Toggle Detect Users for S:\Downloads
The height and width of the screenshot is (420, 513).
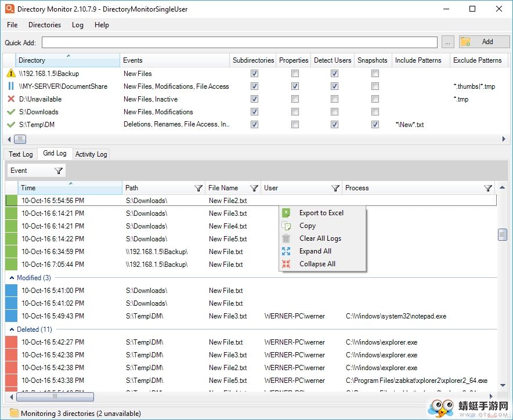[334, 112]
